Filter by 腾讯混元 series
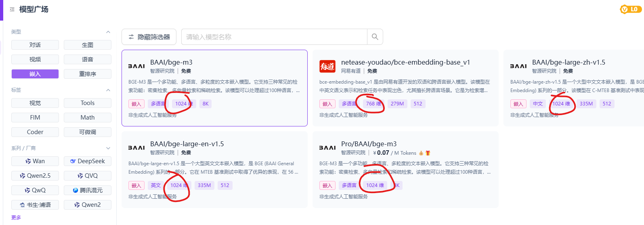The height and width of the screenshot is (225, 644). pos(88,190)
